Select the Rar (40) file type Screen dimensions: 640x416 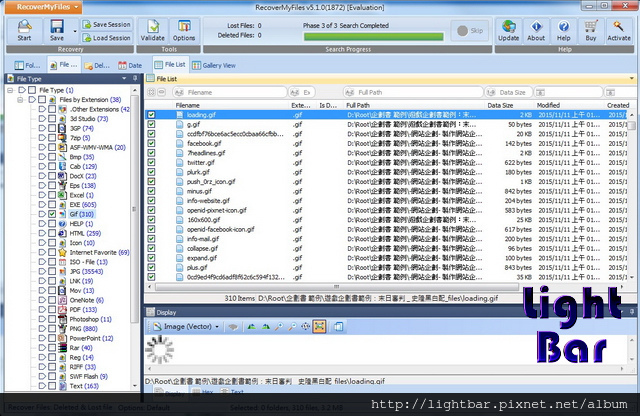coord(81,348)
